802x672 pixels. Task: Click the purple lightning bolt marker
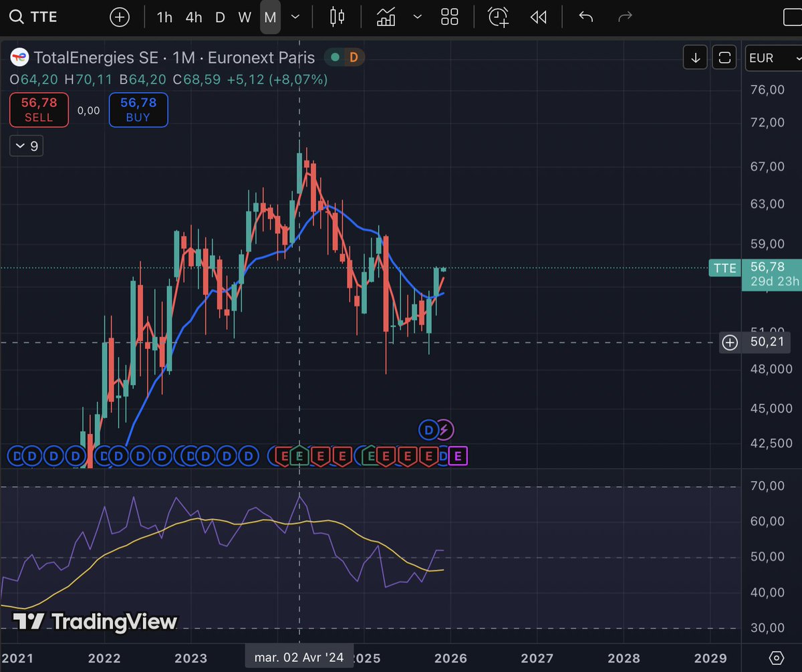(x=445, y=430)
